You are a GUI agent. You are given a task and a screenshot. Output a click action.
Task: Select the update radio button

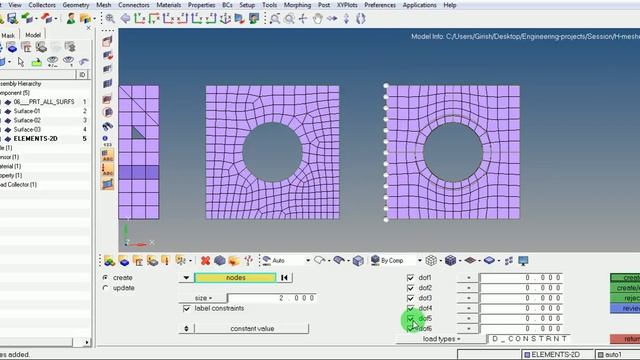[x=105, y=288]
